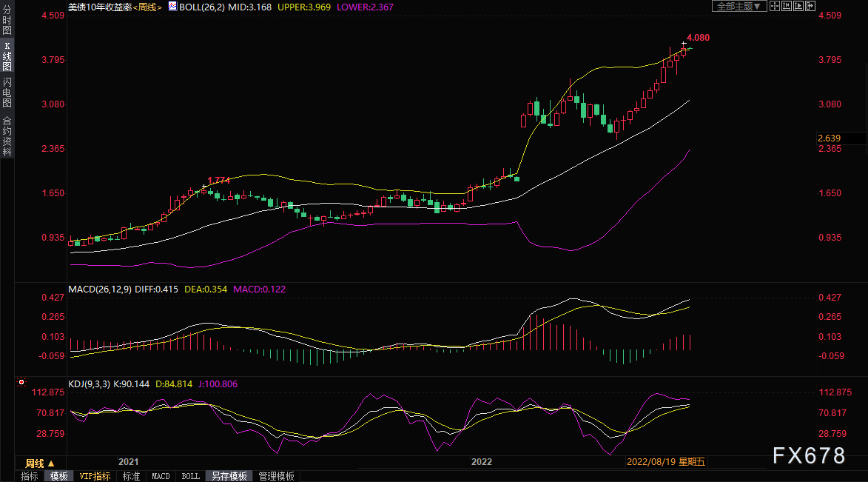Open the 全部主题 theme dropdown
The height and width of the screenshot is (482, 868).
[x=739, y=6]
